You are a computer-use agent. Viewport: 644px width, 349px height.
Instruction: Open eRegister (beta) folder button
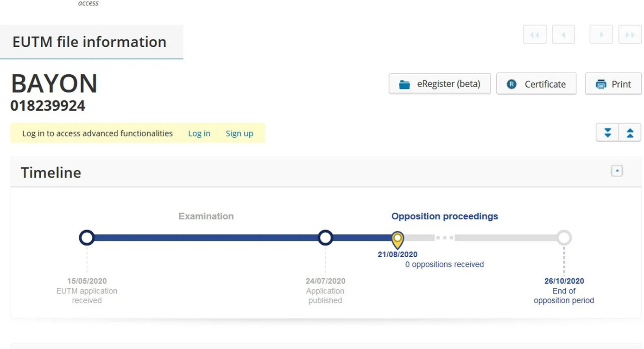click(x=439, y=84)
